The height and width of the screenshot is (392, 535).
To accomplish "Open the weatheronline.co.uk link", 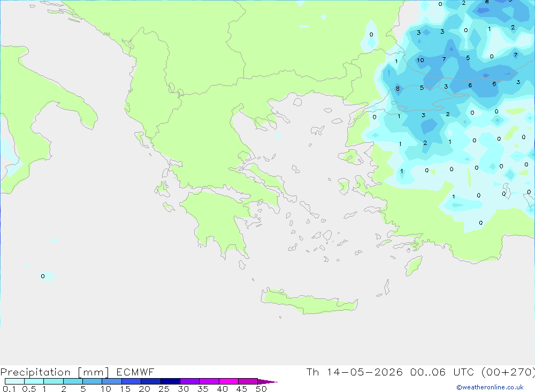I will pos(490,387).
